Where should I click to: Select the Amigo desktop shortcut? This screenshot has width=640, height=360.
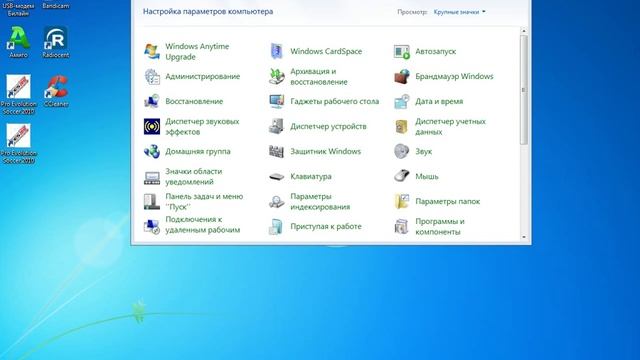[18, 42]
